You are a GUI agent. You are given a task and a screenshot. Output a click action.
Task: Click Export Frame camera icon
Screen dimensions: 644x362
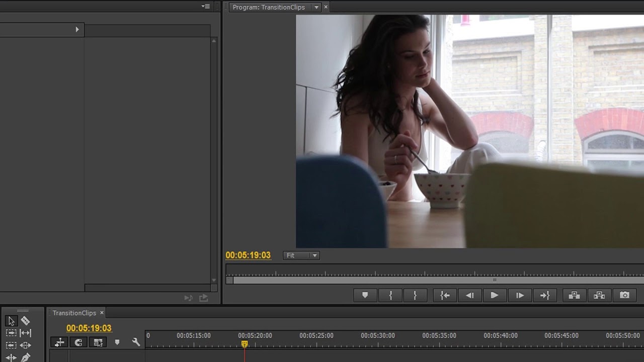(x=624, y=295)
